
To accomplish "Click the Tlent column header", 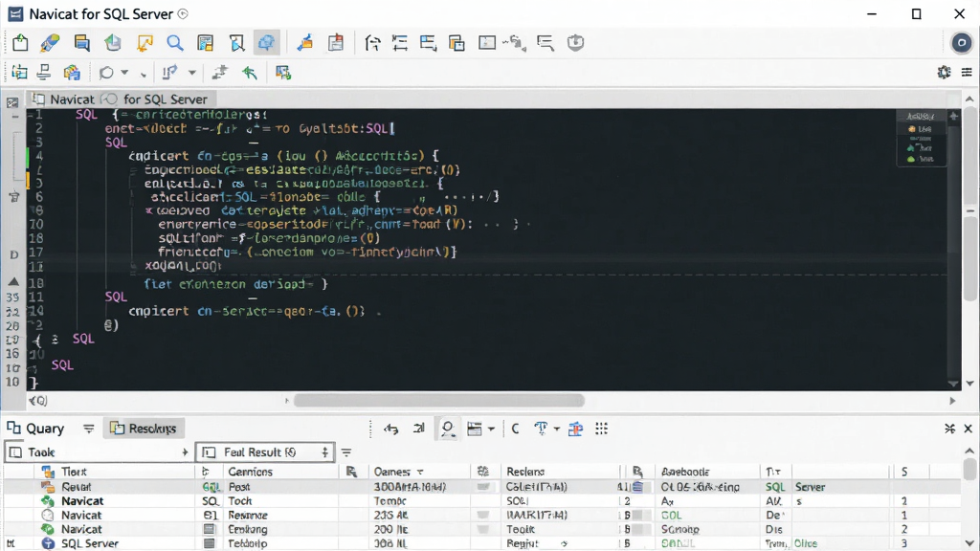I will coord(74,472).
